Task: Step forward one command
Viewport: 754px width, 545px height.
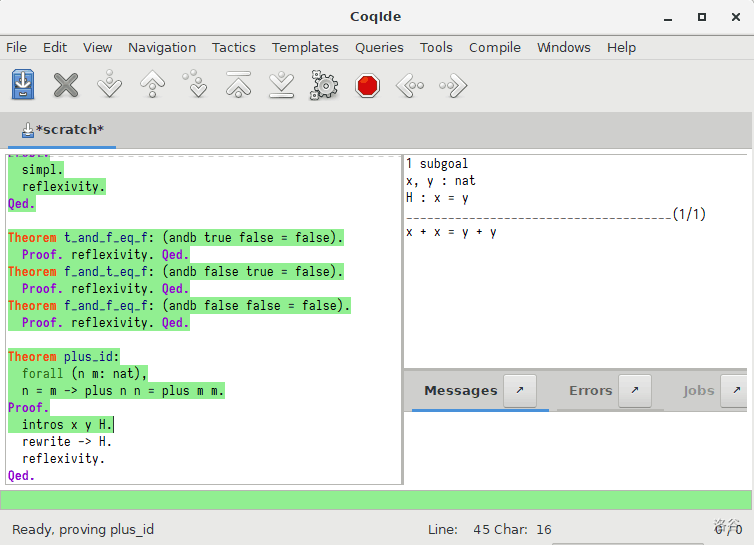Action: click(109, 85)
